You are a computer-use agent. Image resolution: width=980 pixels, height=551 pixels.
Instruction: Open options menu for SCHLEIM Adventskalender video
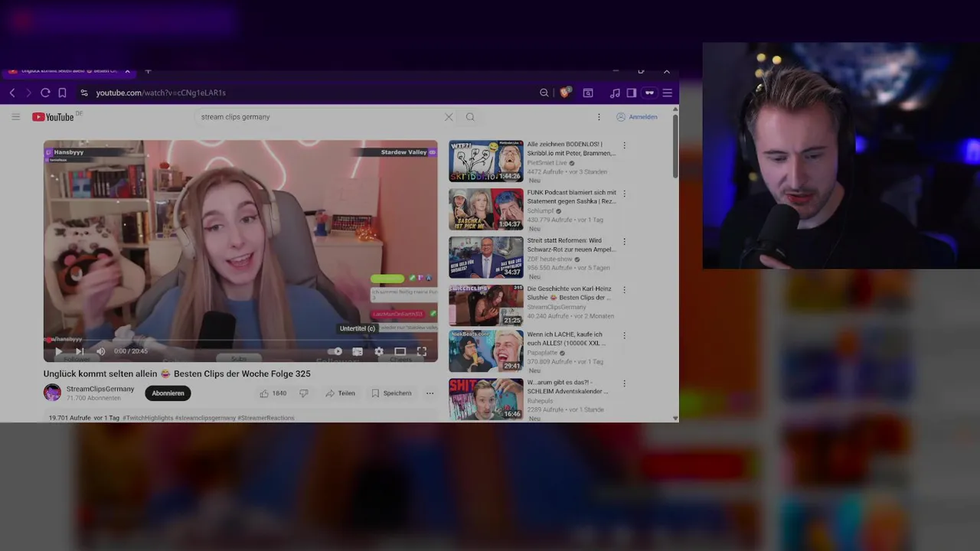click(624, 383)
